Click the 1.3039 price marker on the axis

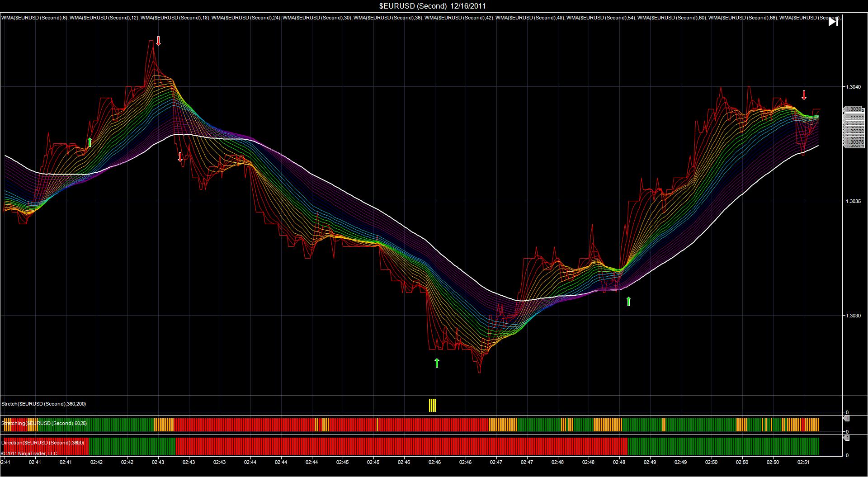click(854, 109)
